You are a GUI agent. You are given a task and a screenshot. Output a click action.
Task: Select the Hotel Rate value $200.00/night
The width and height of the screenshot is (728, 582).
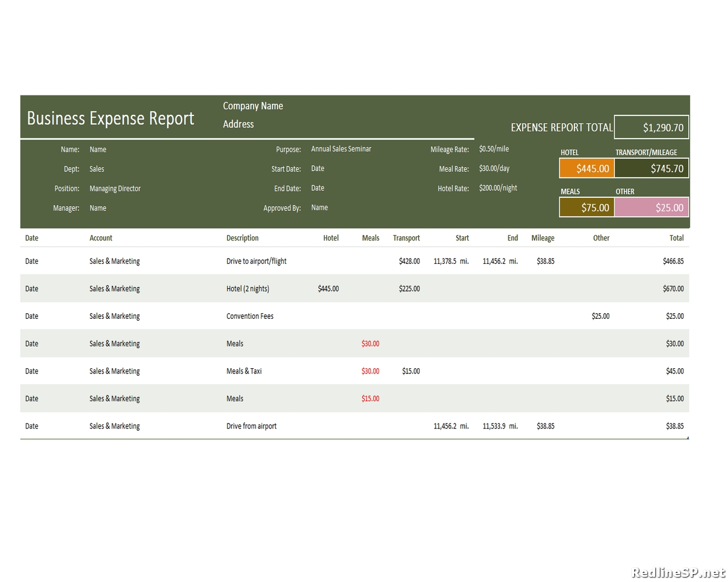point(498,188)
